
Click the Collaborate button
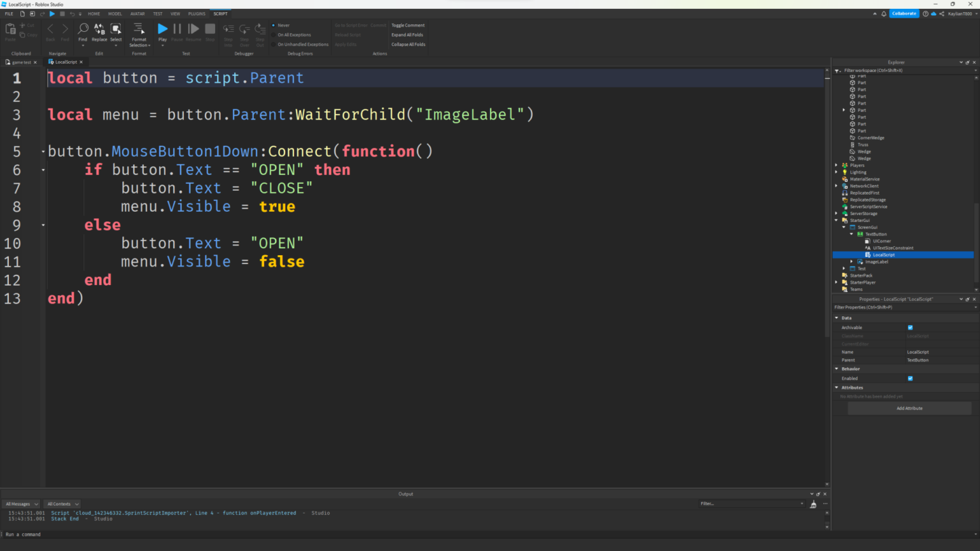coord(904,13)
